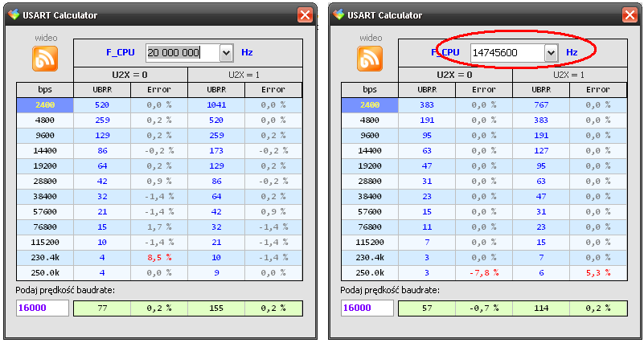Select the 2400 bps row in left window

(159, 105)
